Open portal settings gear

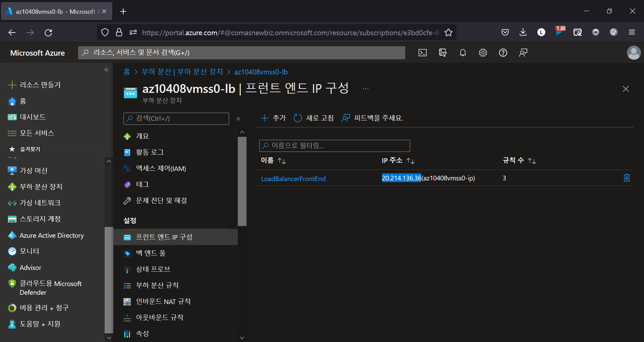(x=483, y=53)
